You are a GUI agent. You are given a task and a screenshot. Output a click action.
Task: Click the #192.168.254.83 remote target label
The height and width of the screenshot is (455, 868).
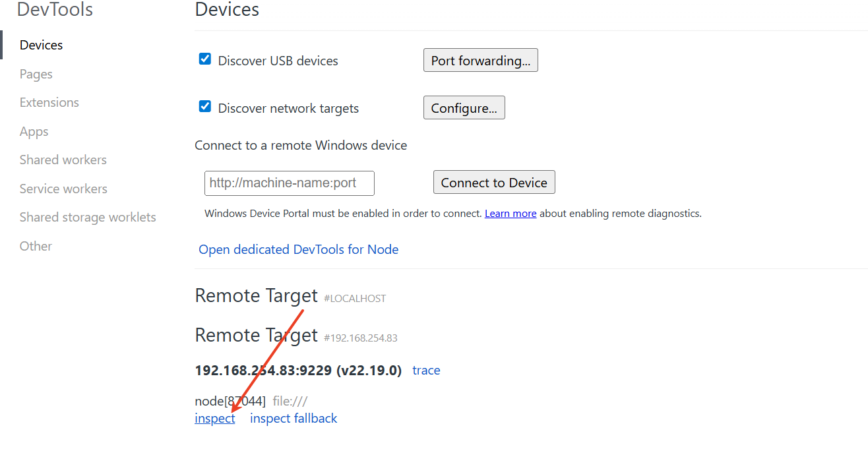tap(361, 338)
